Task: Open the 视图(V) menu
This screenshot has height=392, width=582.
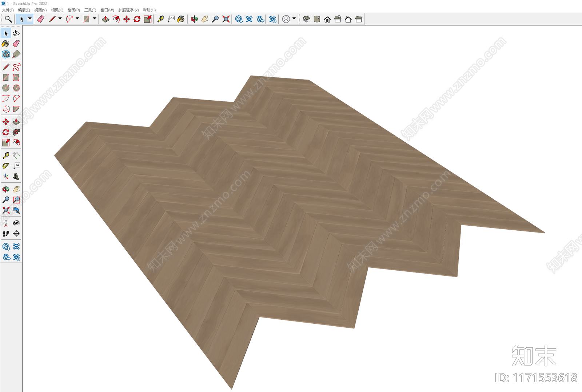Action: 40,10
